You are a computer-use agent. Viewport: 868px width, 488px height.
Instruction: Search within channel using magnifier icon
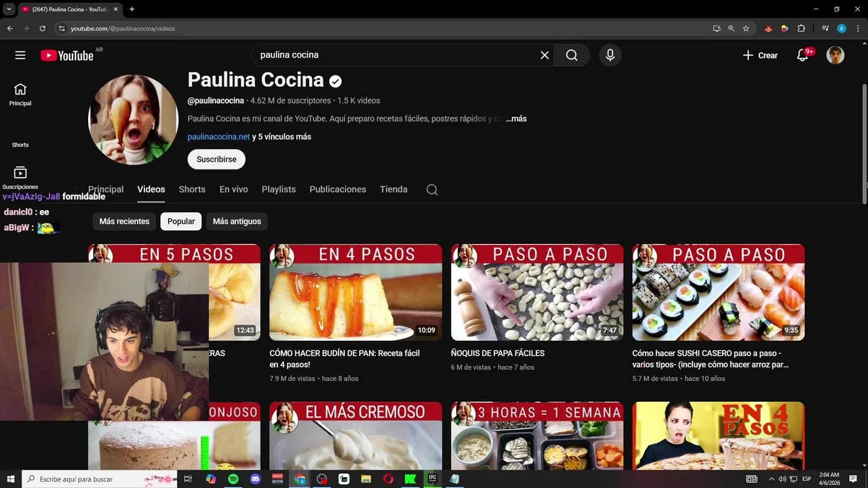pyautogui.click(x=432, y=190)
